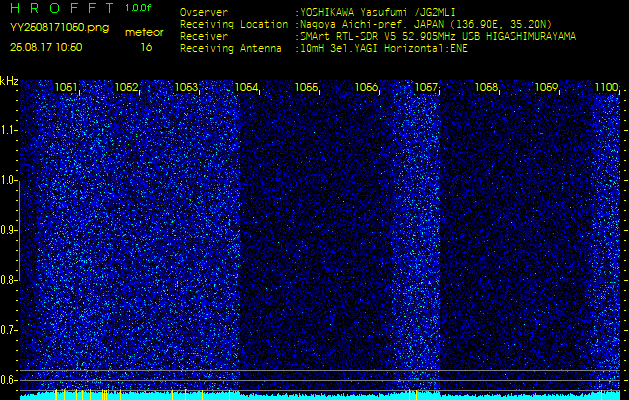
Task: Click time marker 1053
Action: [187, 87]
